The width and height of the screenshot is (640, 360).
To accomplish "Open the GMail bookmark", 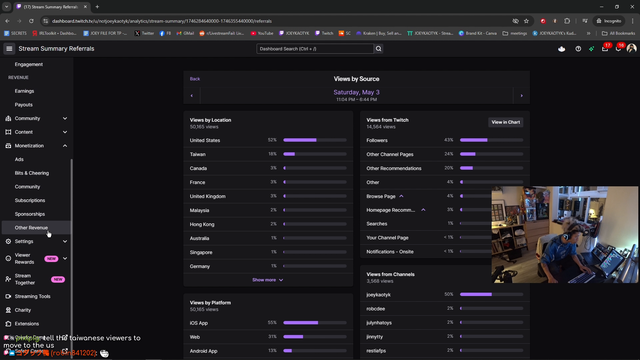I will pyautogui.click(x=185, y=33).
